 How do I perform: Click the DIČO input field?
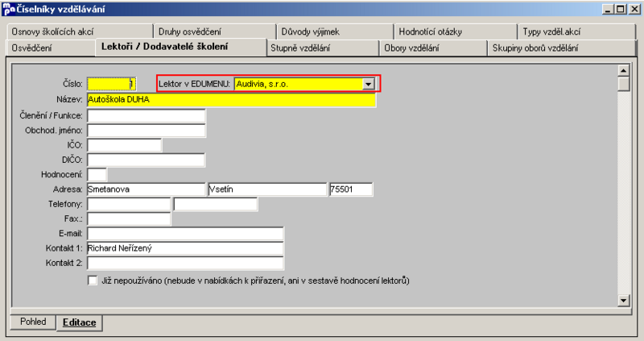click(146, 160)
